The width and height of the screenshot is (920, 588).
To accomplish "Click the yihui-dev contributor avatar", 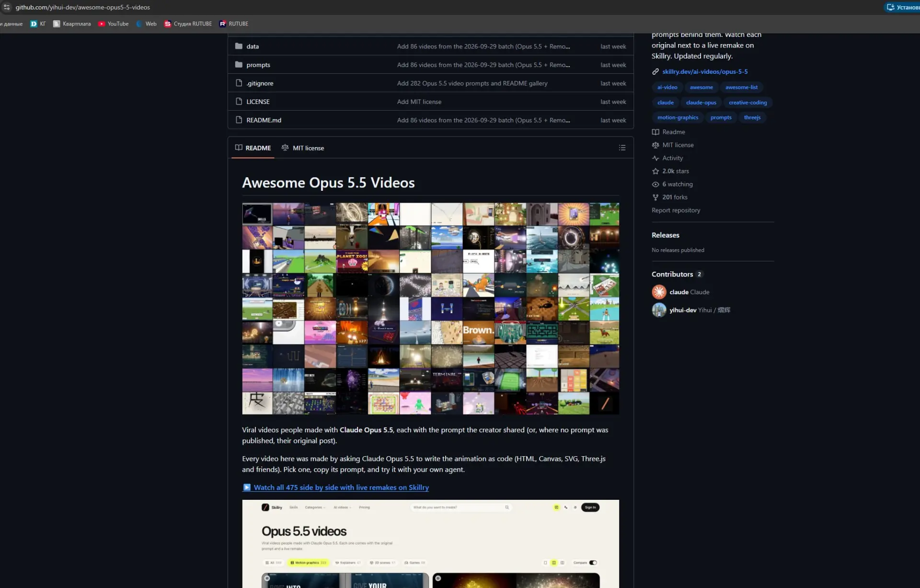I will tap(659, 310).
